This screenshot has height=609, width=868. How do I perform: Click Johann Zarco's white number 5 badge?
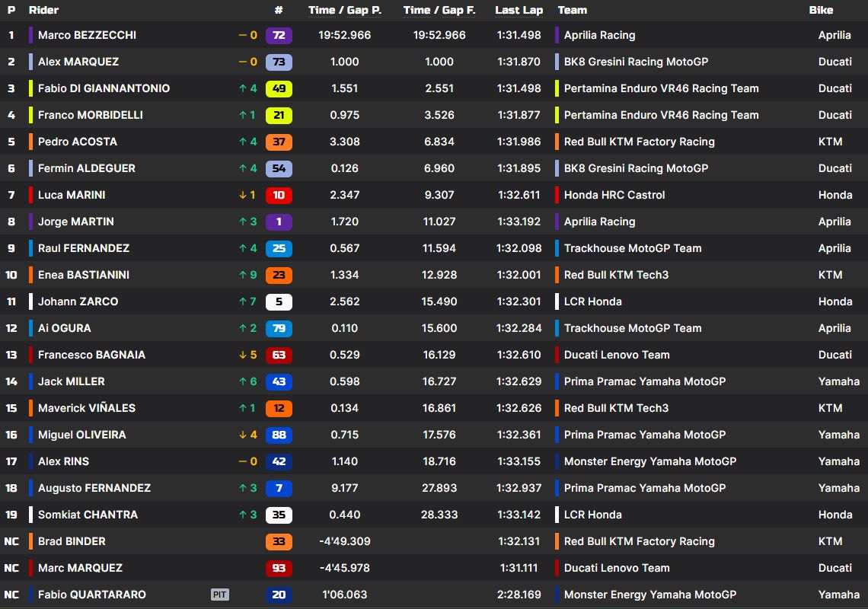(279, 301)
